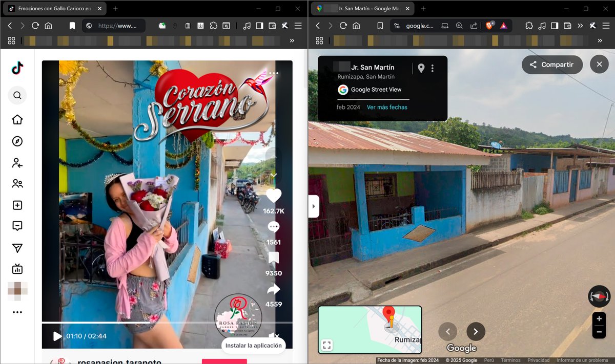Open a new tab in the TikTok window
This screenshot has height=364, width=615.
point(115,9)
